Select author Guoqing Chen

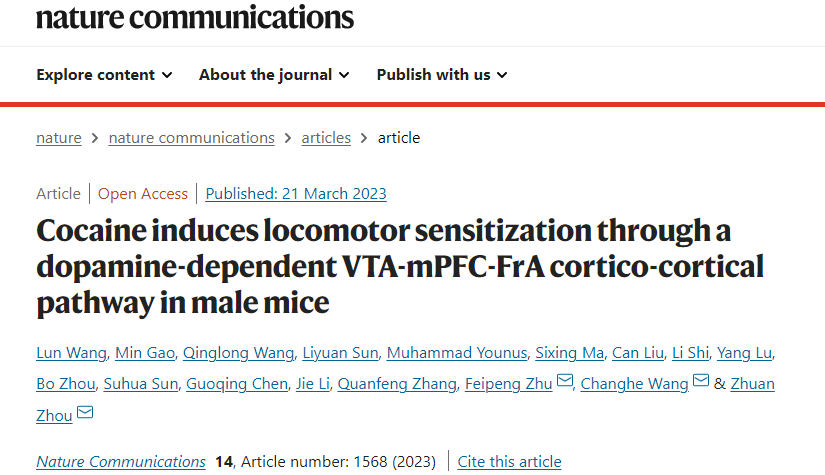237,384
